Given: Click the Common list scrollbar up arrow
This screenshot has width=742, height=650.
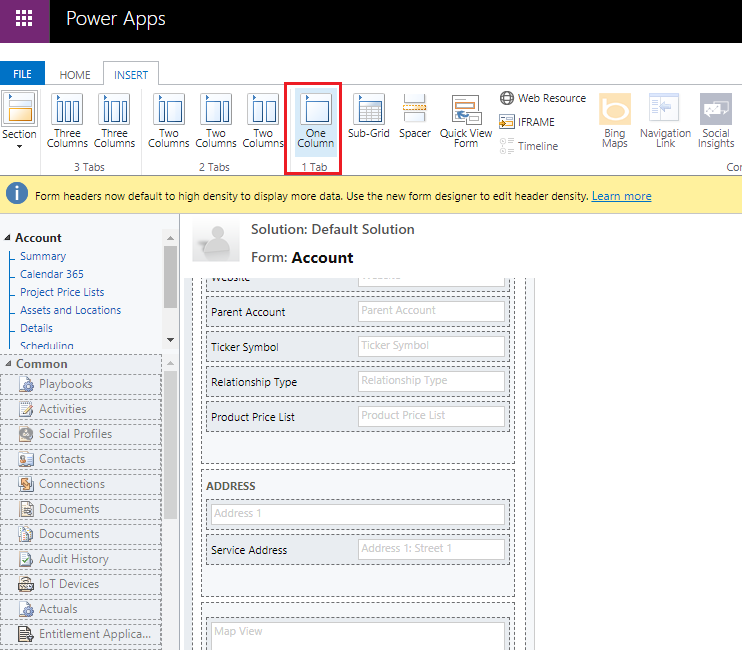Looking at the screenshot, I should [x=170, y=363].
